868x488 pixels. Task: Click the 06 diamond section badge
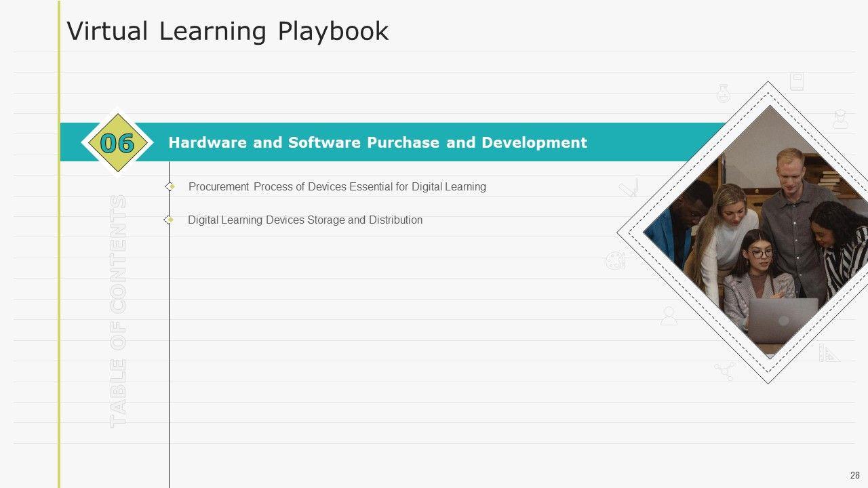click(117, 143)
